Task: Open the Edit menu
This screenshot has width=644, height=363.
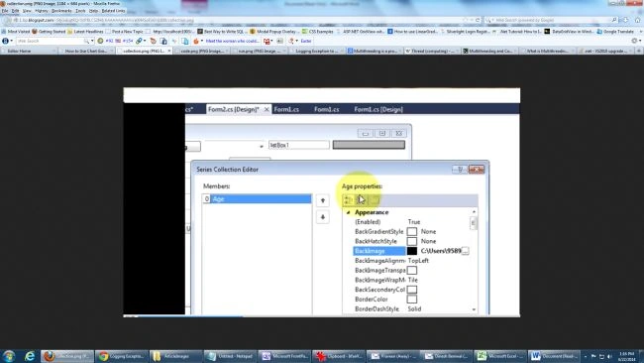Action: [x=15, y=11]
